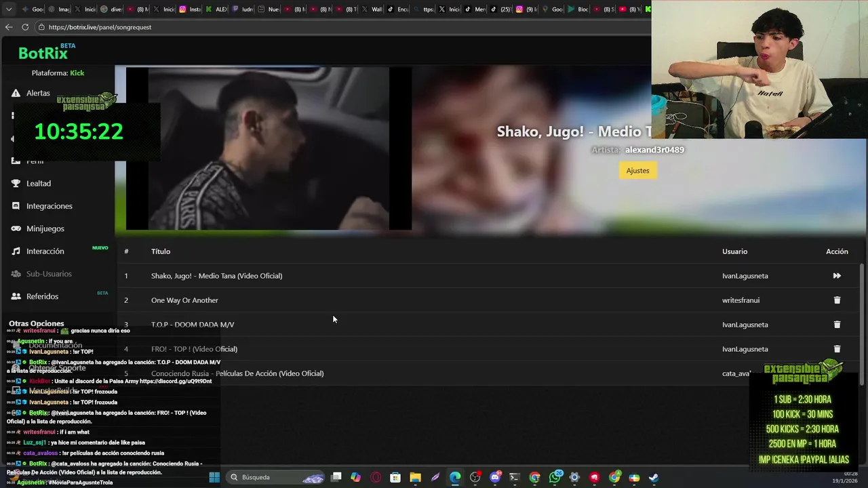868x488 pixels.
Task: Switch to the Wall browser tab
Action: click(373, 9)
